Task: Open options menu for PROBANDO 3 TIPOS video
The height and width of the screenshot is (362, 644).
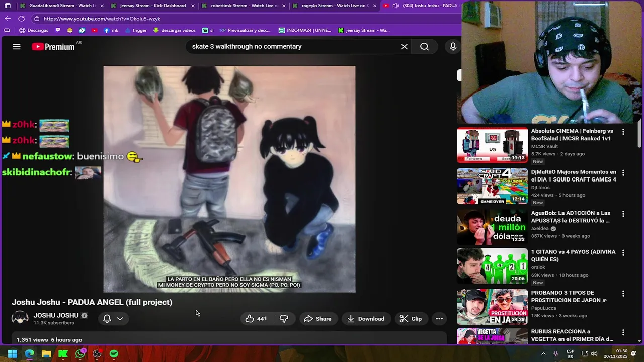Action: (623, 293)
